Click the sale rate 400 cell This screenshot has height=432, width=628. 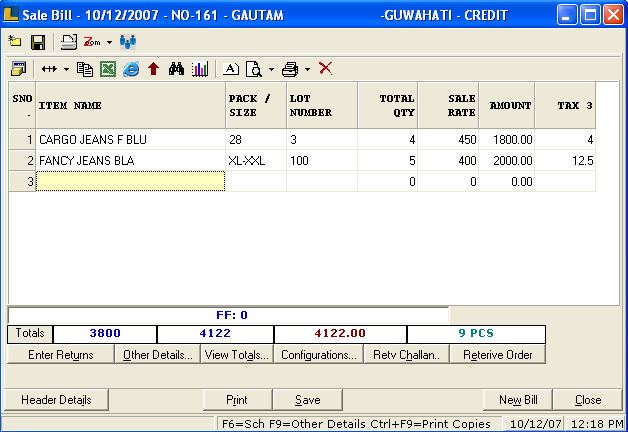coord(448,161)
